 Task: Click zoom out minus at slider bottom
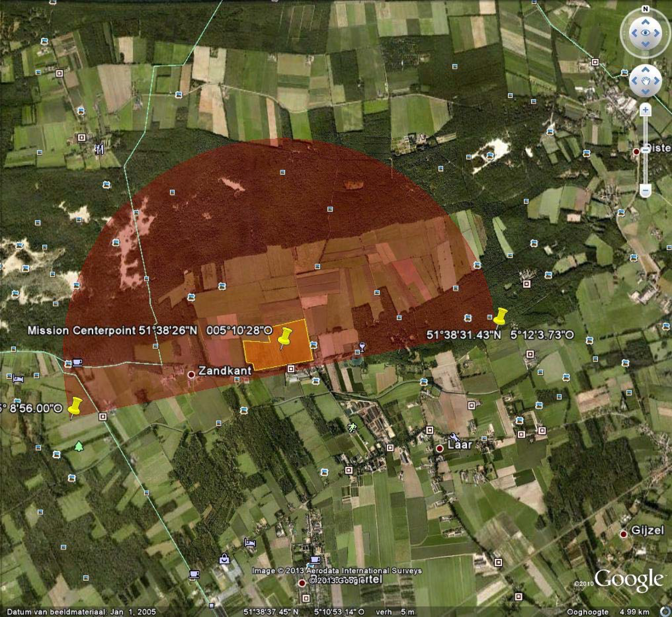click(x=645, y=190)
